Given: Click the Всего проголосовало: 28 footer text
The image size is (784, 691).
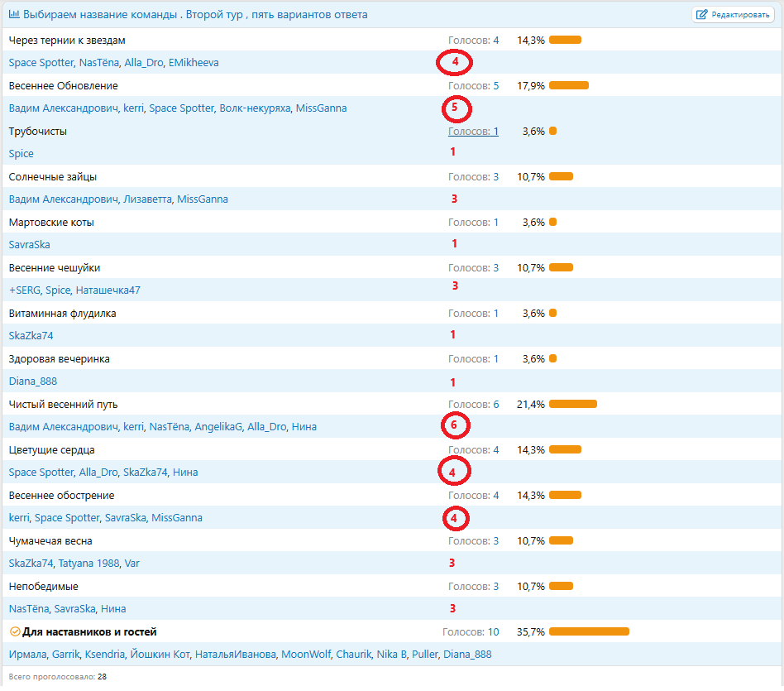Looking at the screenshot, I should (x=58, y=676).
